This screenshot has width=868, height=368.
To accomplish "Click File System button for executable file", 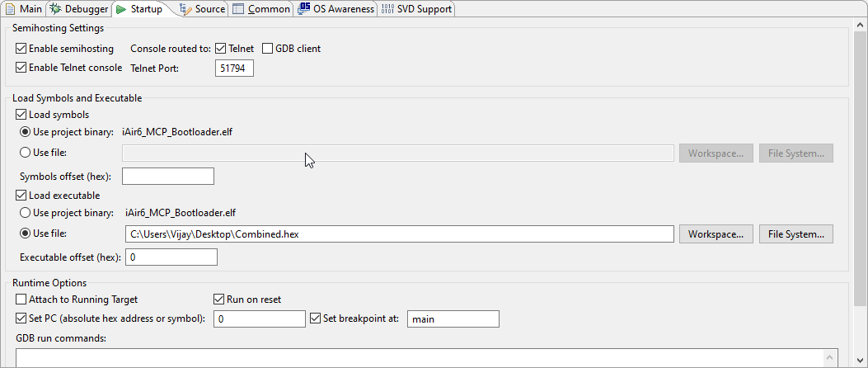I will (795, 234).
